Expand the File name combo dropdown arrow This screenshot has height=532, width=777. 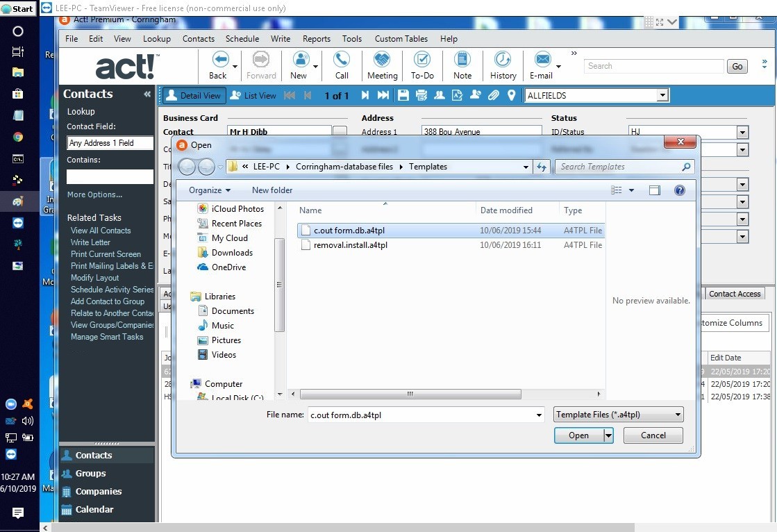click(539, 415)
